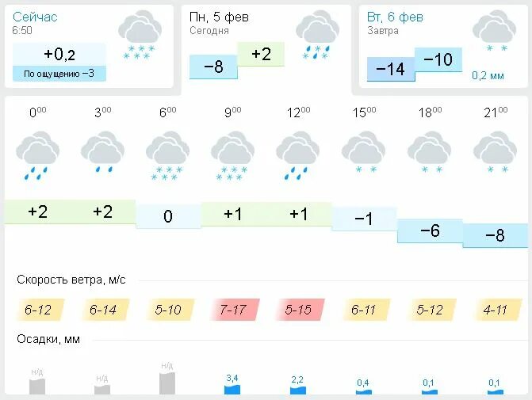Click the snow icon in Сейчас card

140,35
